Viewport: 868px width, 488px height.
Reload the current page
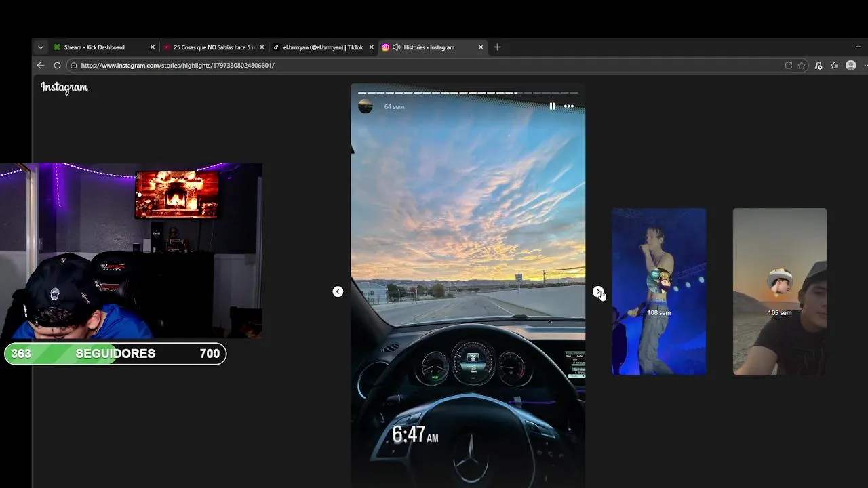57,66
